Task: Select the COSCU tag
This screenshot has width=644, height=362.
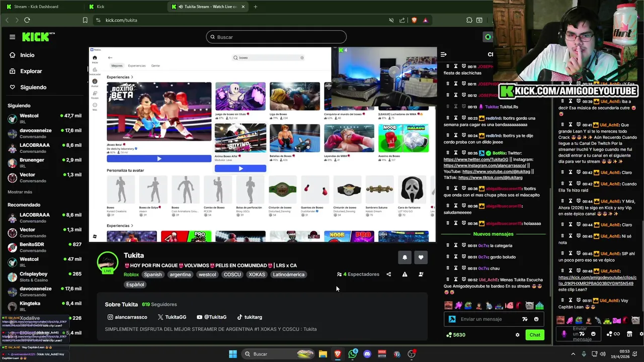Action: pos(232,275)
